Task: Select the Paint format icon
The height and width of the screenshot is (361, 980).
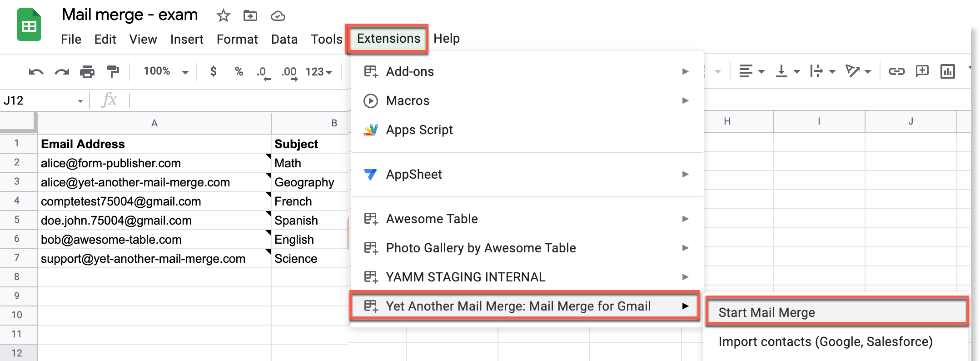Action: 113,72
